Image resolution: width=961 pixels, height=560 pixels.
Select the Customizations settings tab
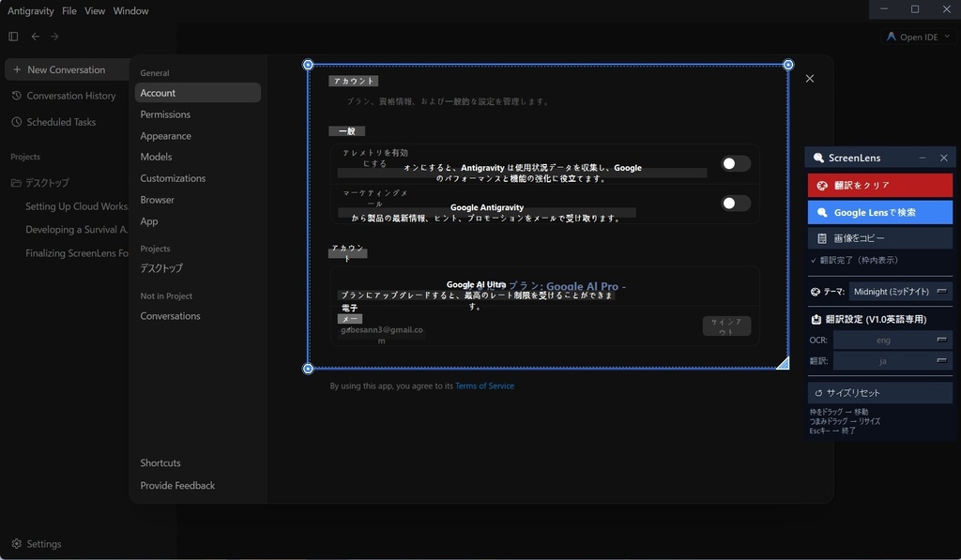[x=198, y=178]
